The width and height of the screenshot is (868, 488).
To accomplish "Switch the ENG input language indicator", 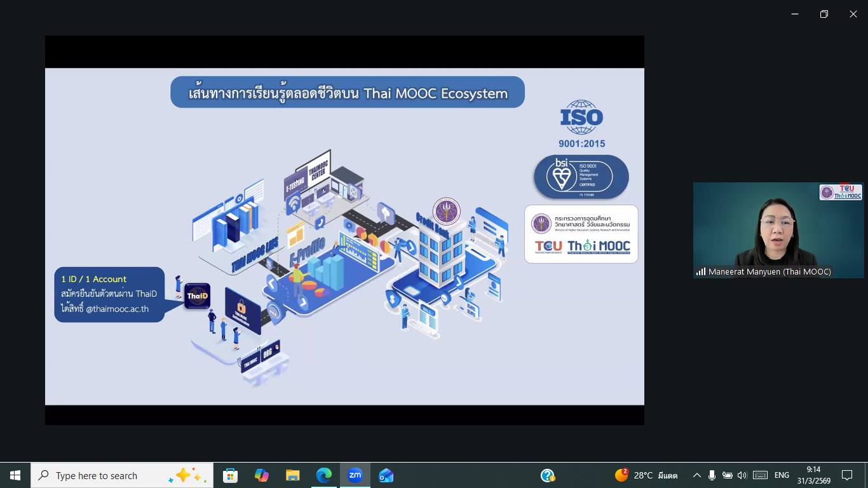I will point(782,475).
